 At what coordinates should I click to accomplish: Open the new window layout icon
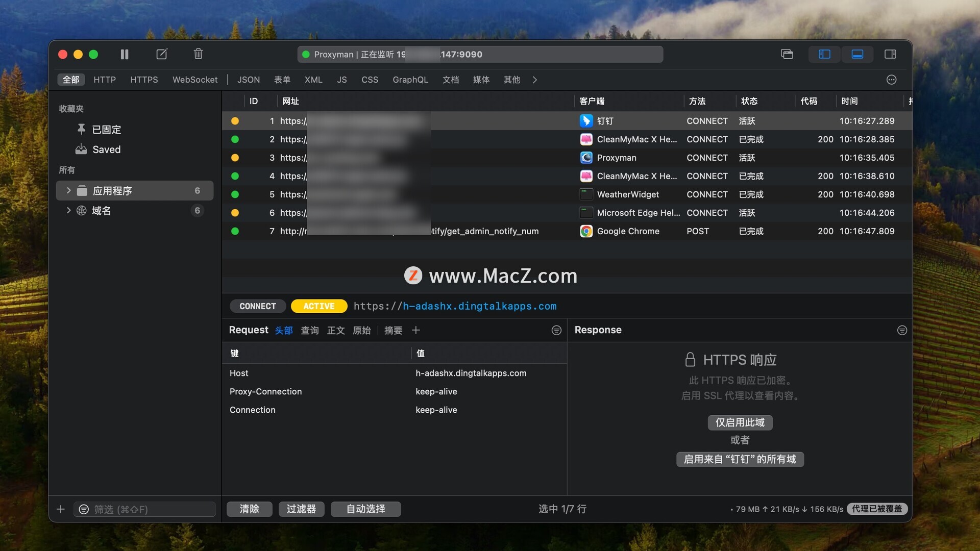[x=787, y=54]
